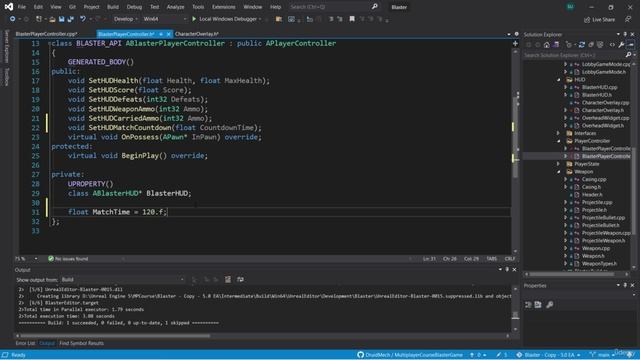This screenshot has height=360, width=640.
Task: Select Projectile.cpp in Solution Explorer
Action: tap(597, 202)
